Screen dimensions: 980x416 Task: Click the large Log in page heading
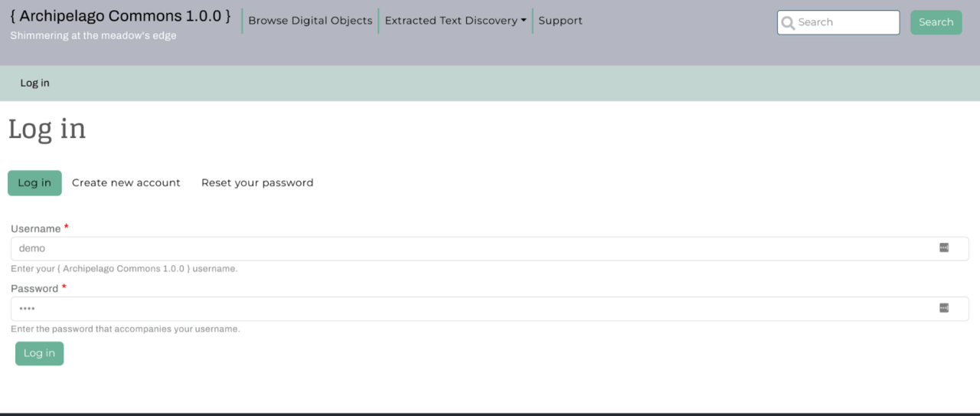[47, 129]
